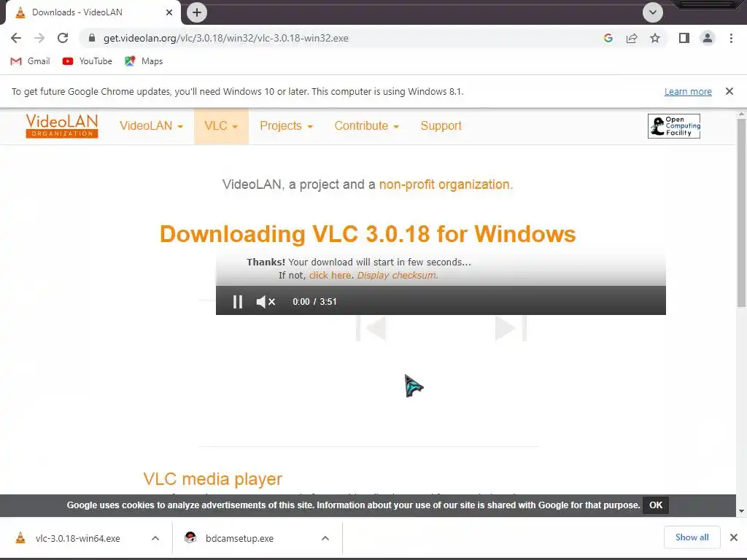Click the page scrollbar down arrow
Screen dimensions: 747x560
(x=741, y=511)
